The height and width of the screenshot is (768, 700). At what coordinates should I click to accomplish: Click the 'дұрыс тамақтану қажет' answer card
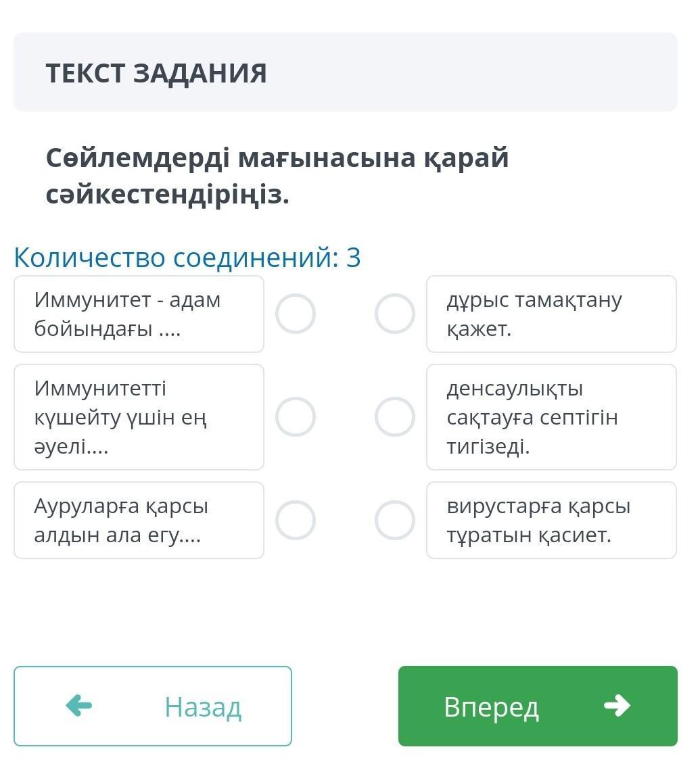[551, 314]
